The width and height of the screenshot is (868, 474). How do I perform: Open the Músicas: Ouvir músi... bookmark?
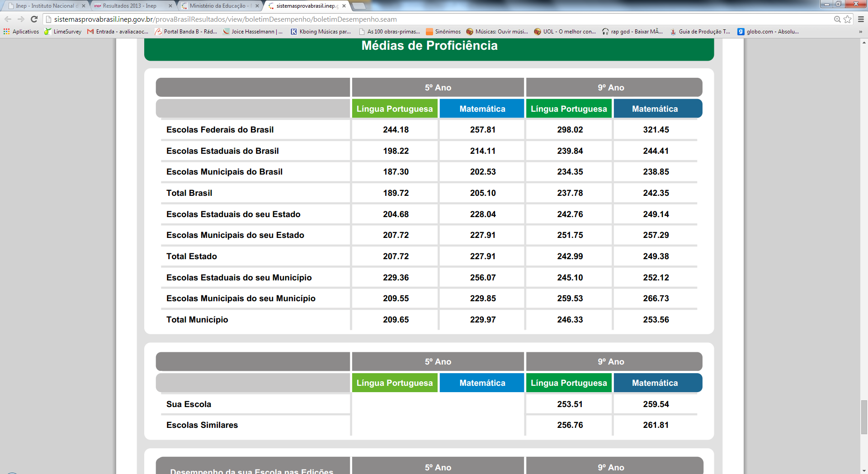coord(497,32)
